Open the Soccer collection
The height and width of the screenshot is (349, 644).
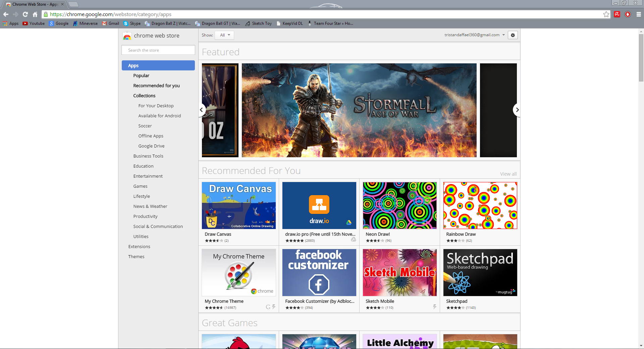tap(145, 126)
